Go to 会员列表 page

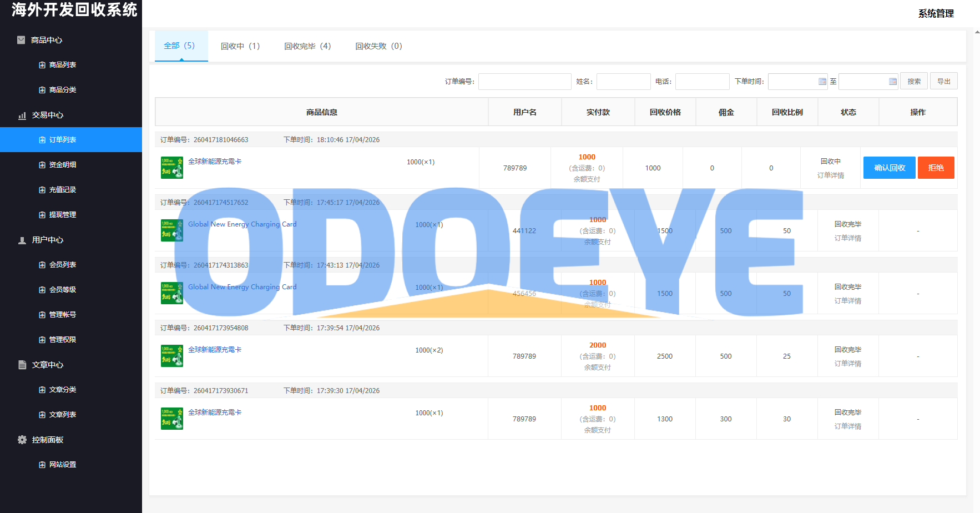pyautogui.click(x=63, y=265)
